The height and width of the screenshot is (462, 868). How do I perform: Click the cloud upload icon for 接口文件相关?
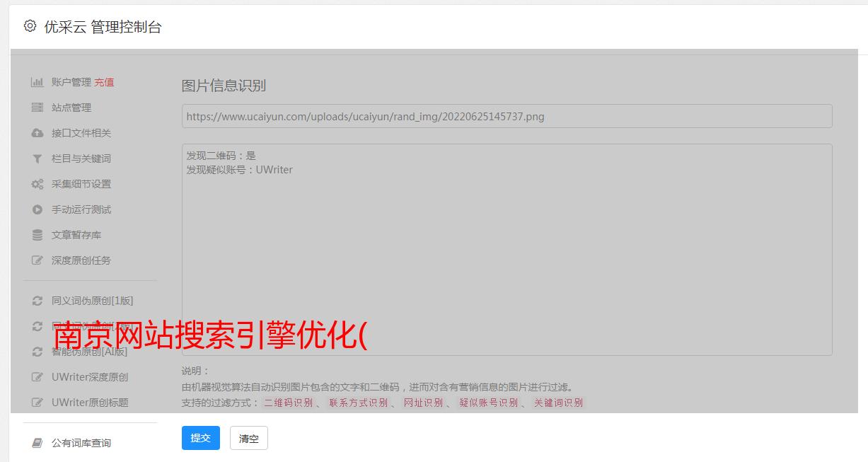(x=37, y=133)
